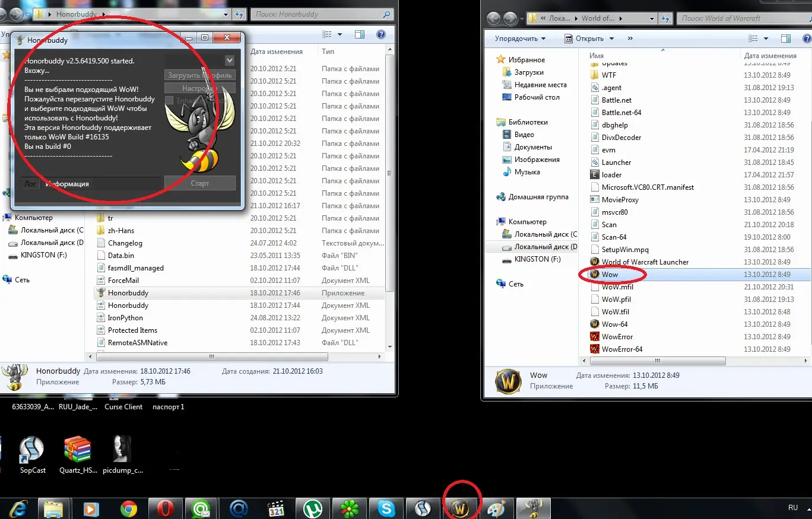Toggle preview pane in World of Warcraft explorer
Image resolution: width=812 pixels, height=519 pixels.
786,39
